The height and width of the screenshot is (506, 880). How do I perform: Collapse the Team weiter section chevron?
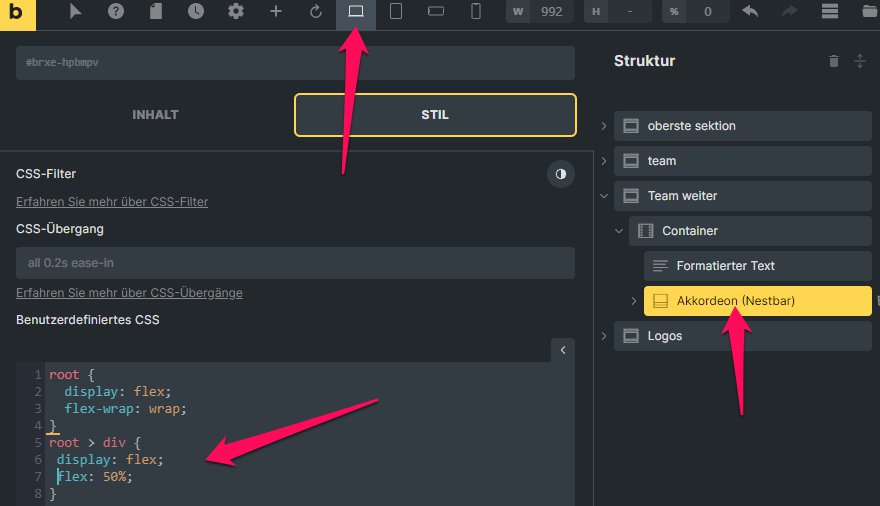[604, 196]
